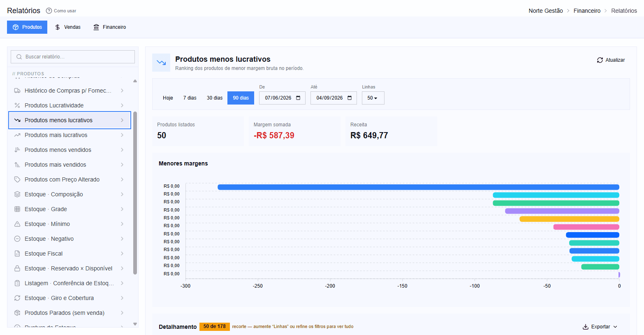Expand the Estoque Fiscal row chevron
This screenshot has width=644, height=335.
(x=122, y=254)
